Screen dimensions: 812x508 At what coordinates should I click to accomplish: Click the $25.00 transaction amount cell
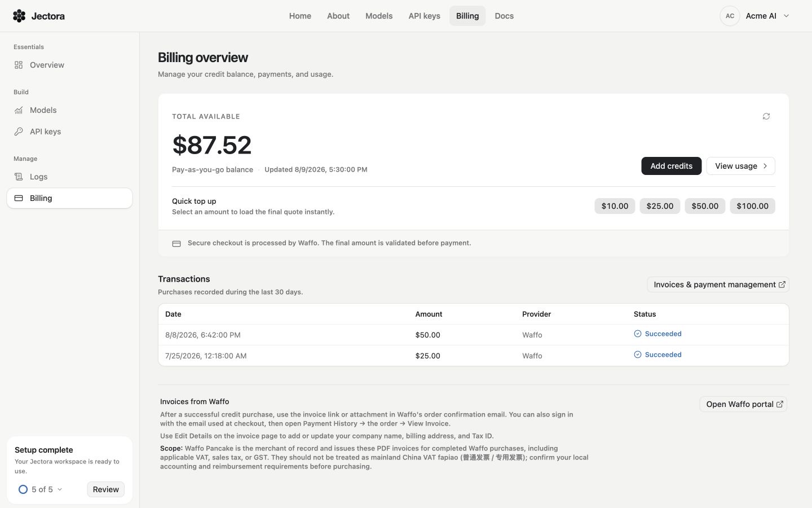[x=427, y=356]
